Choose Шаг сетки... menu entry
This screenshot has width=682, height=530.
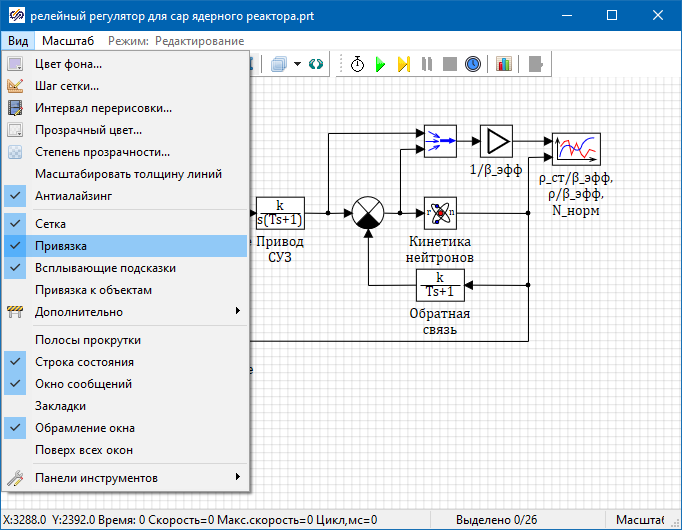pos(66,86)
